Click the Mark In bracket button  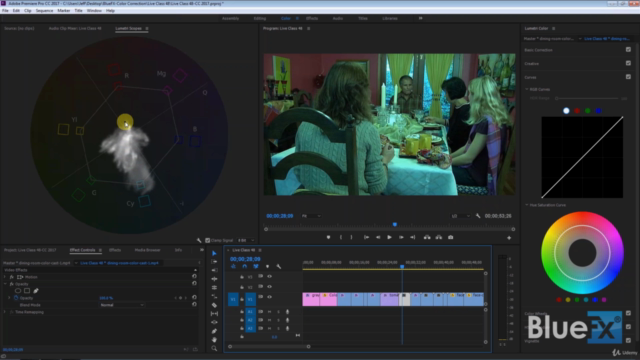(x=341, y=237)
